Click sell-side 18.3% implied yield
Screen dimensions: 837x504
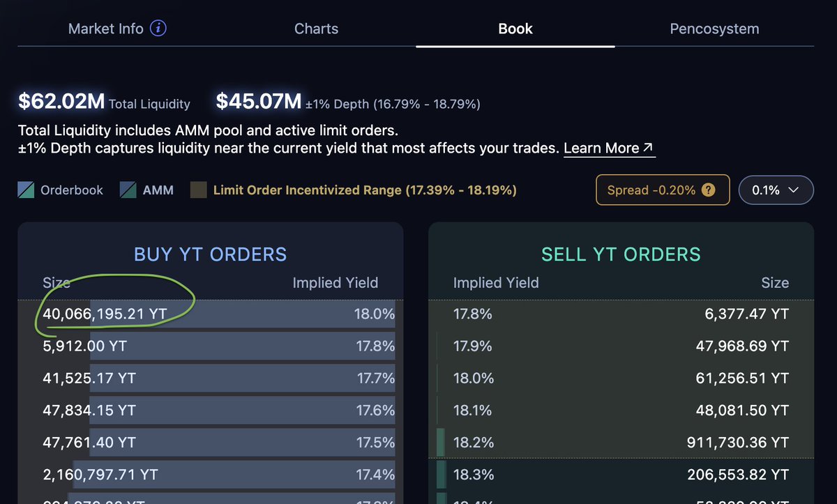[474, 474]
